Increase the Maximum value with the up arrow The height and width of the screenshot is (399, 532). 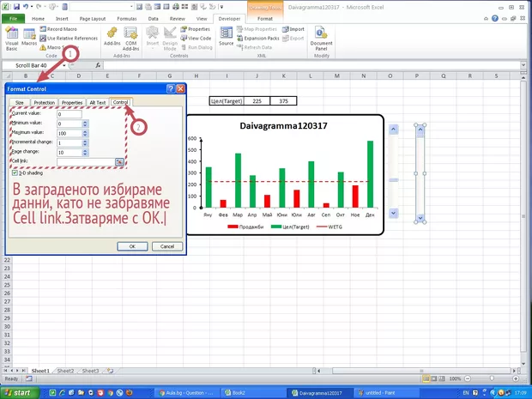(x=85, y=131)
